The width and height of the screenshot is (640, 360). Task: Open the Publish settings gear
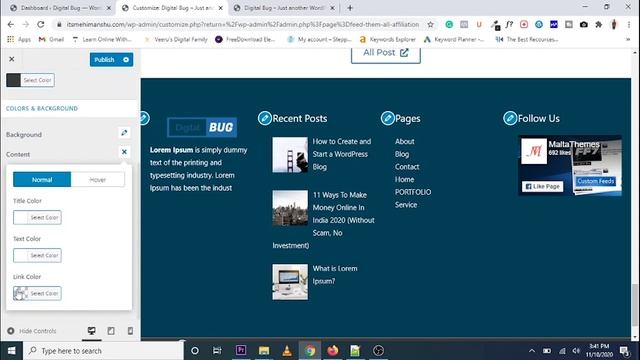pyautogui.click(x=126, y=60)
